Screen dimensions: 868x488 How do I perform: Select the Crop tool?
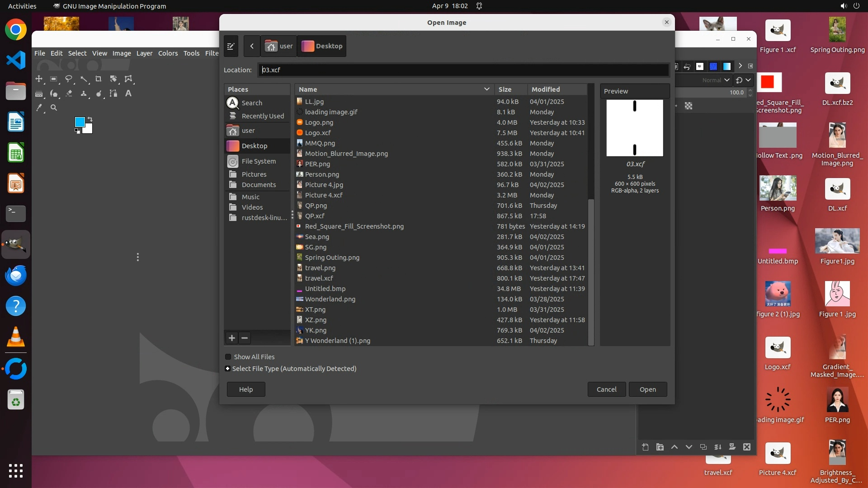(x=99, y=79)
